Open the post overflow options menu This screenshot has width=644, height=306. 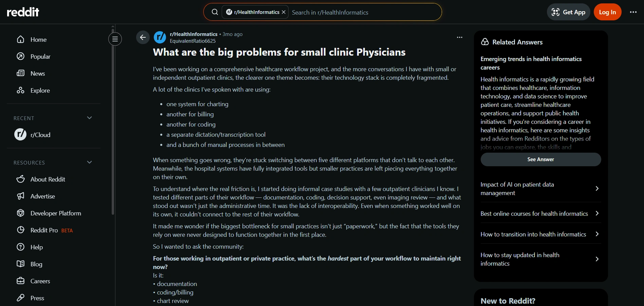(459, 37)
